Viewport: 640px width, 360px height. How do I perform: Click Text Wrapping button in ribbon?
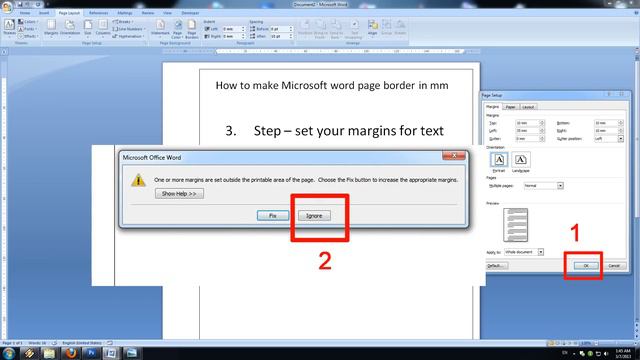point(355,29)
